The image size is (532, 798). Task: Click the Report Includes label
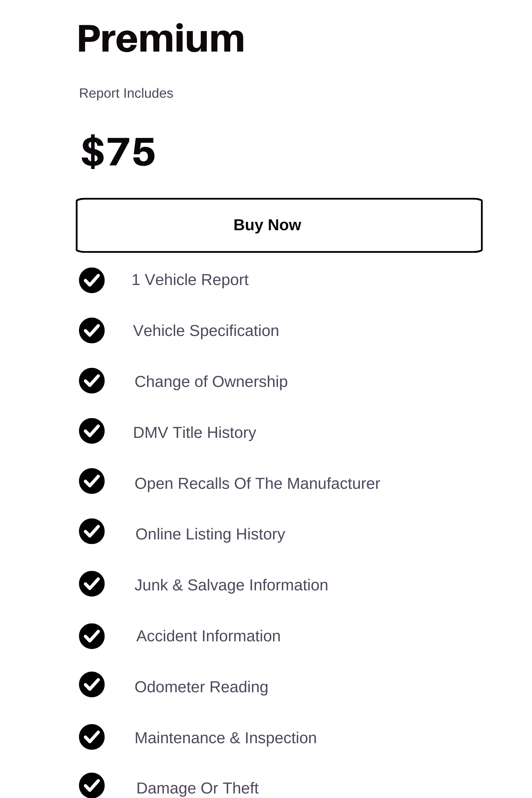pyautogui.click(x=126, y=93)
